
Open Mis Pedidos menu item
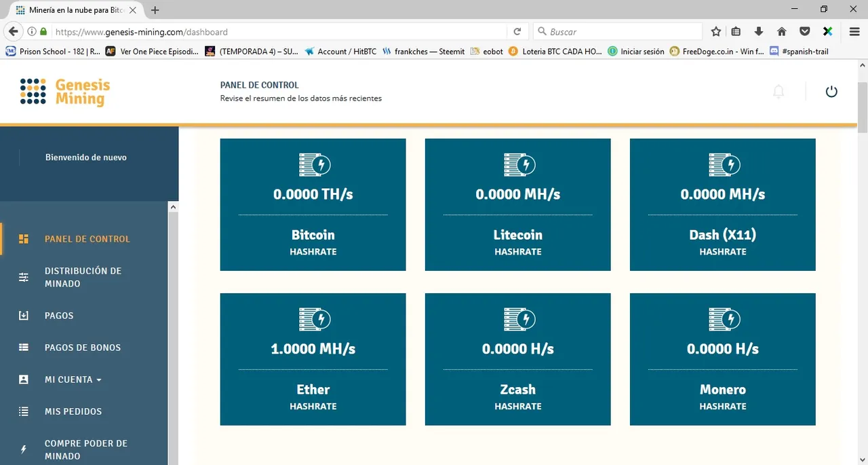[73, 411]
